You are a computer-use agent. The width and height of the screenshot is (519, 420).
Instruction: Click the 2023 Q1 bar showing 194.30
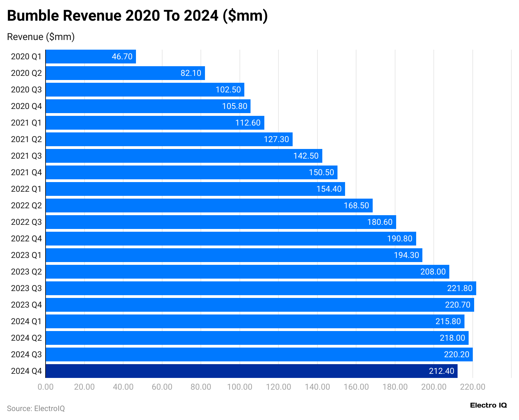tap(234, 255)
